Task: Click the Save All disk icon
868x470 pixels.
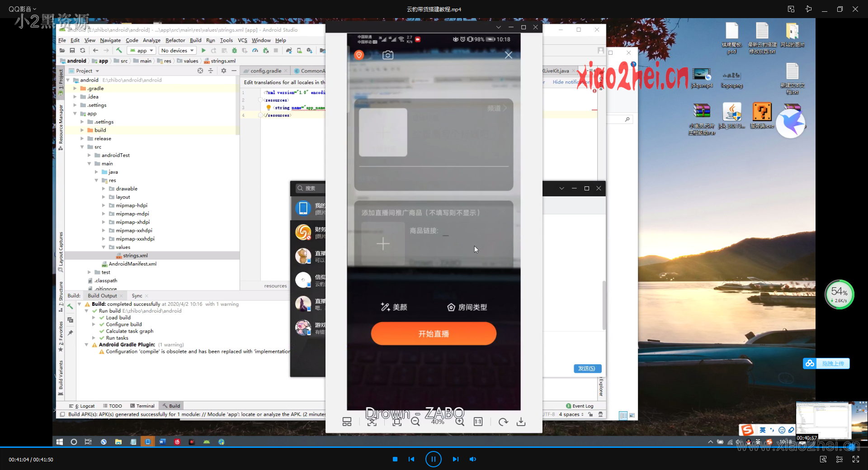Action: (72, 51)
